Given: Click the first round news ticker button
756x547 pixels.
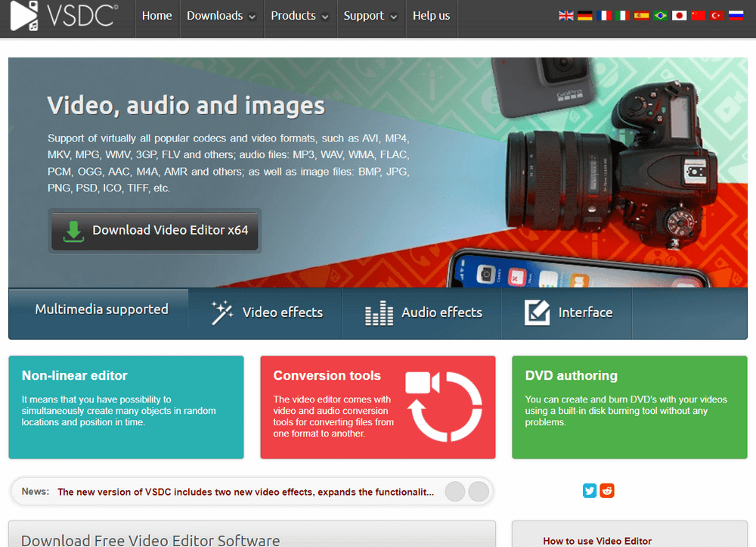Looking at the screenshot, I should coord(455,492).
